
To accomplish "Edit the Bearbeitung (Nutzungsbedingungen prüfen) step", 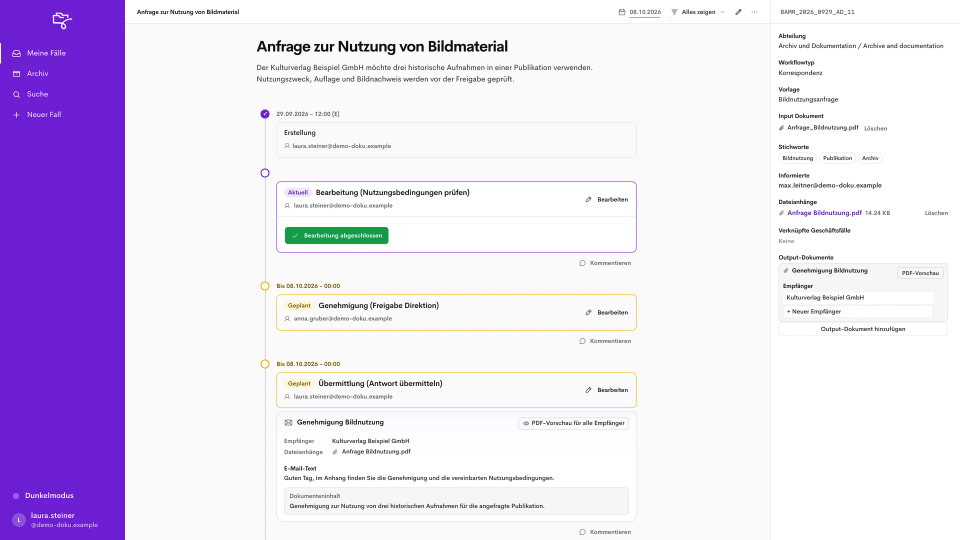I will (607, 200).
